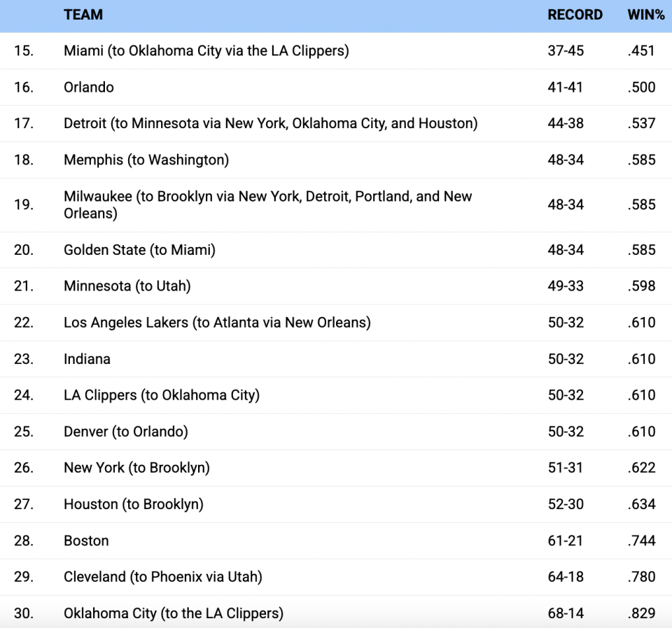
Task: Select the 48-34 record in Memphis row
Action: click(566, 160)
